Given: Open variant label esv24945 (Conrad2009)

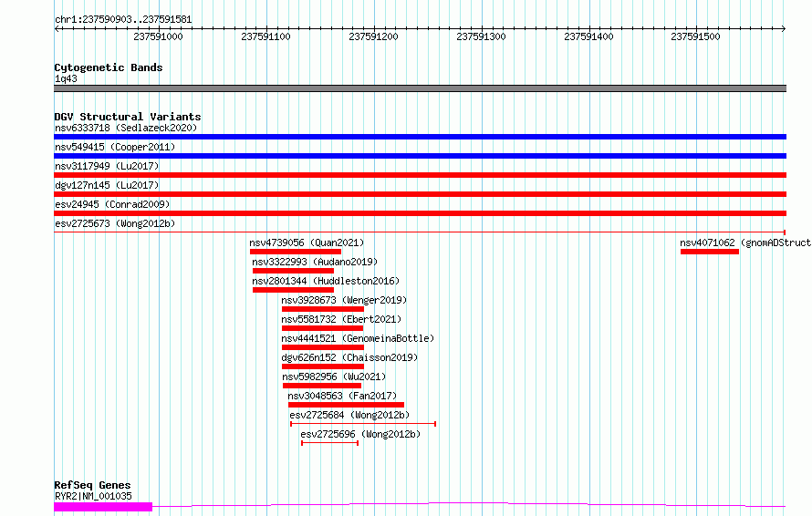Looking at the screenshot, I should (x=112, y=204).
